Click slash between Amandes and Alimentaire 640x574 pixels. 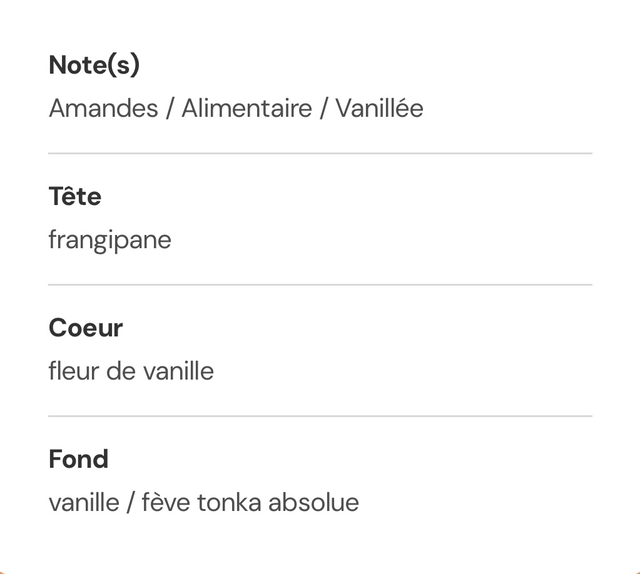tap(170, 108)
